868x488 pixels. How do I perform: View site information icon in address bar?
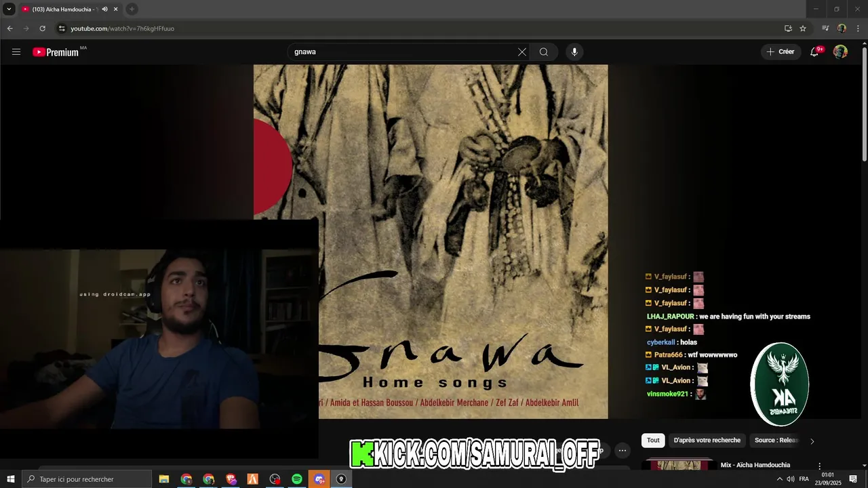coord(61,28)
